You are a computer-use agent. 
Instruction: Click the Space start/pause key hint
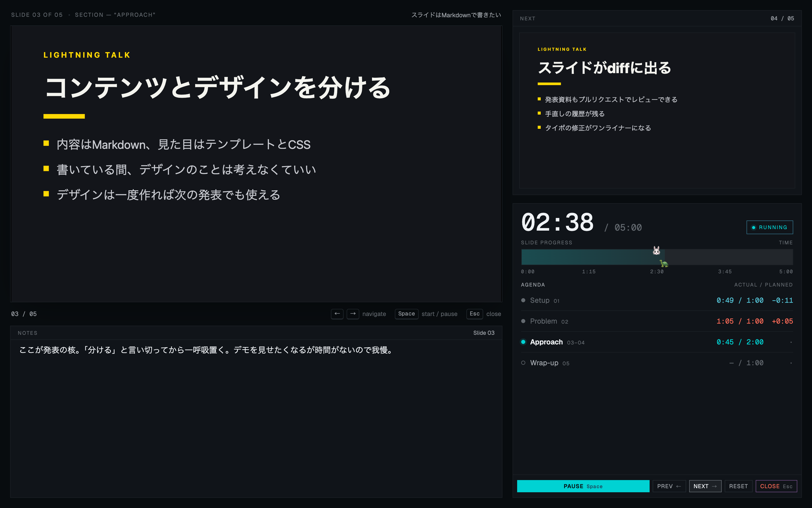406,314
